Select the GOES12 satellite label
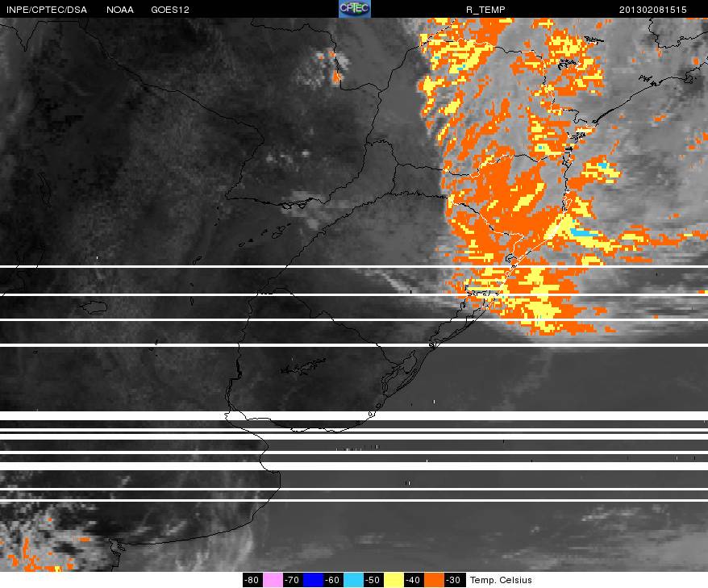 coord(170,10)
